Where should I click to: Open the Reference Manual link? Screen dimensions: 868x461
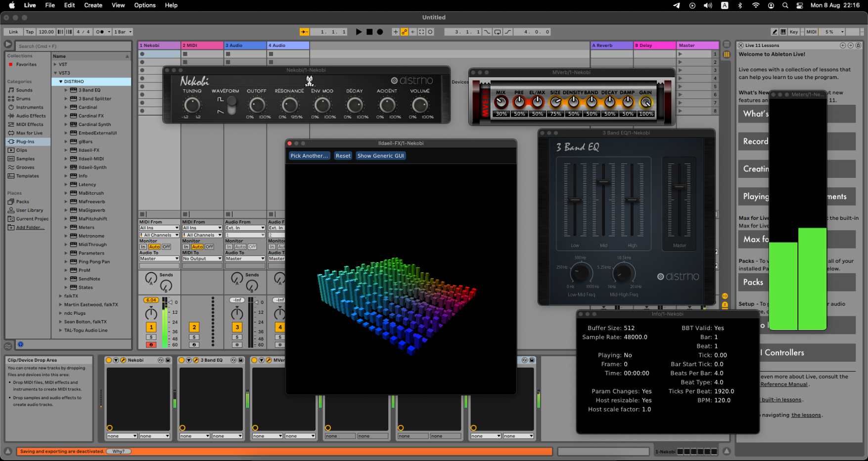pos(784,384)
